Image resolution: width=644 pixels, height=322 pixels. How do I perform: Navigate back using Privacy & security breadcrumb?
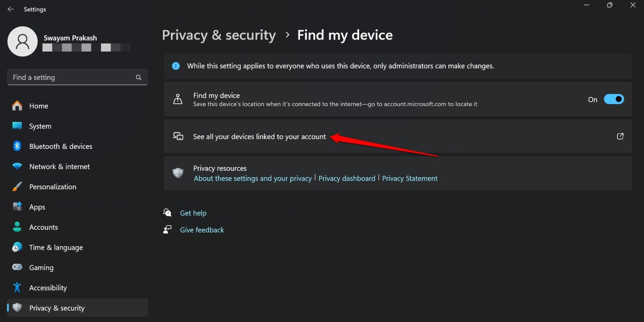(x=219, y=35)
